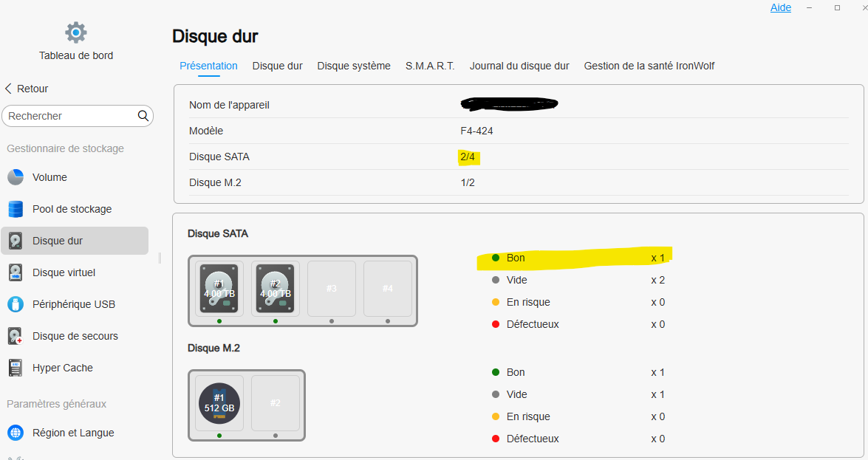Click the Volume pie chart icon
The height and width of the screenshot is (460, 868).
pyautogui.click(x=16, y=177)
